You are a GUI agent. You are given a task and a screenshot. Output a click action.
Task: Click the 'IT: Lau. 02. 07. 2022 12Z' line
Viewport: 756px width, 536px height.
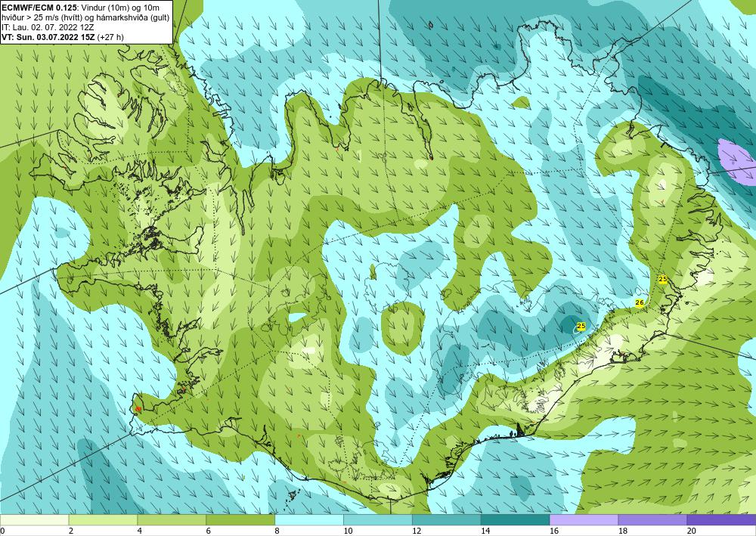pyautogui.click(x=48, y=27)
